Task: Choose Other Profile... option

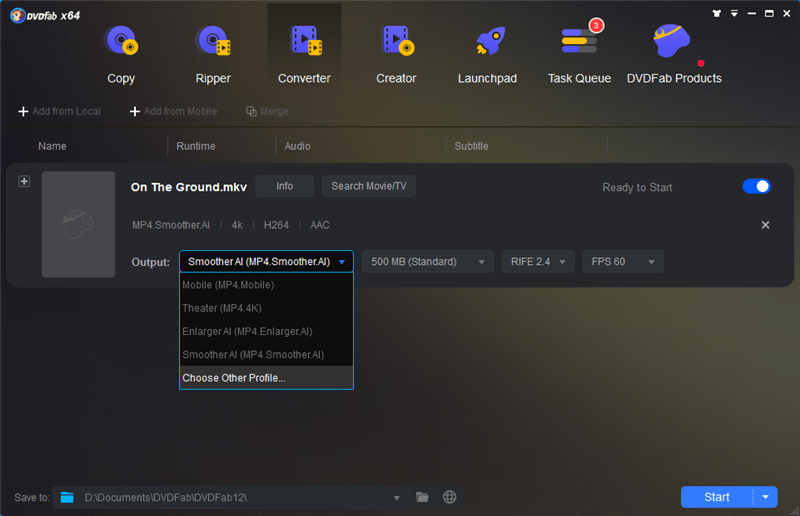Action: click(x=266, y=378)
